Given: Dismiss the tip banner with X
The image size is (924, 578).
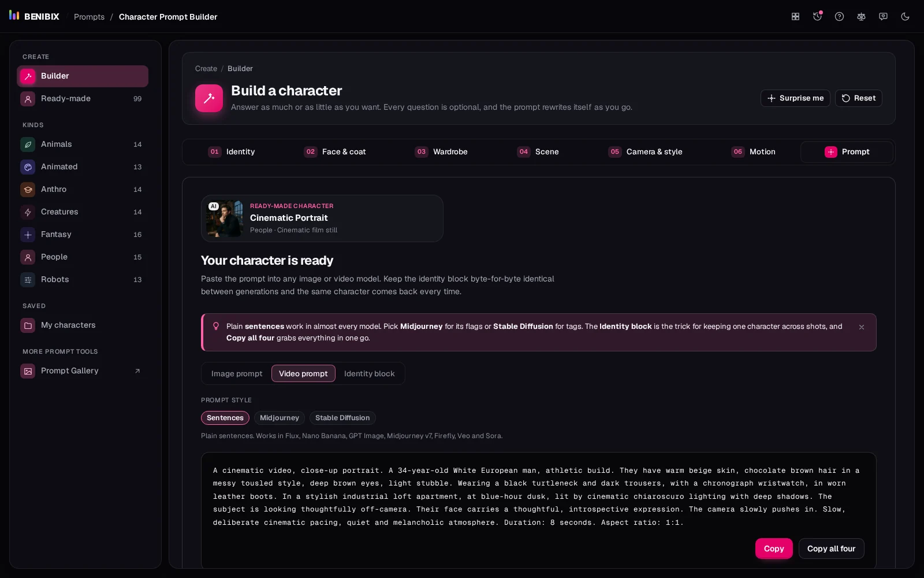Looking at the screenshot, I should click(x=861, y=327).
